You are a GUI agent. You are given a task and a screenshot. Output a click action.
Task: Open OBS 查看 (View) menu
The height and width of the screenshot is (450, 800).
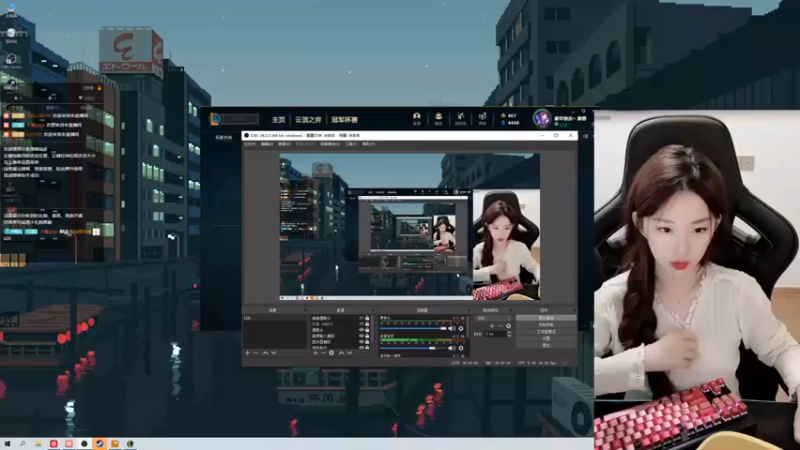tap(284, 144)
